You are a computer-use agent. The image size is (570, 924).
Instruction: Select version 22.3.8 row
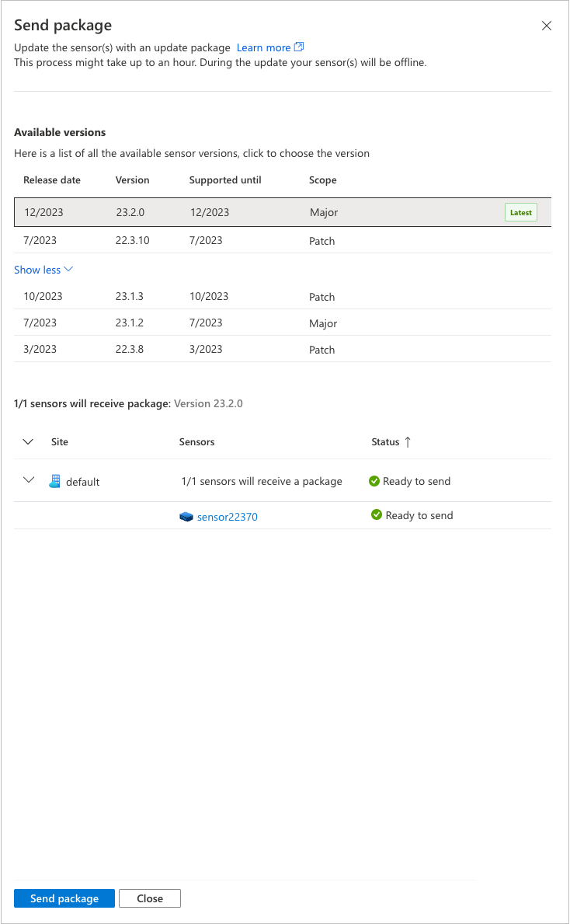pos(283,349)
